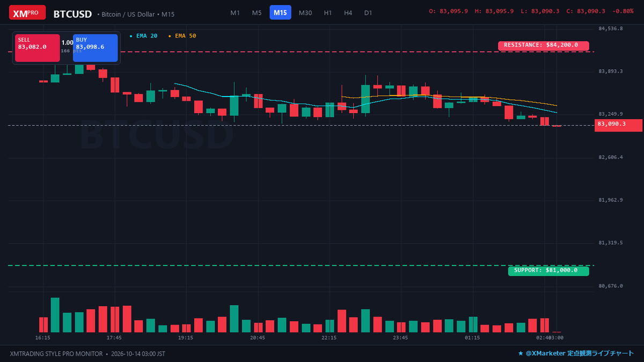The image size is (644, 362).
Task: Click the RESISTANCE: $84,200.0 label
Action: click(543, 46)
